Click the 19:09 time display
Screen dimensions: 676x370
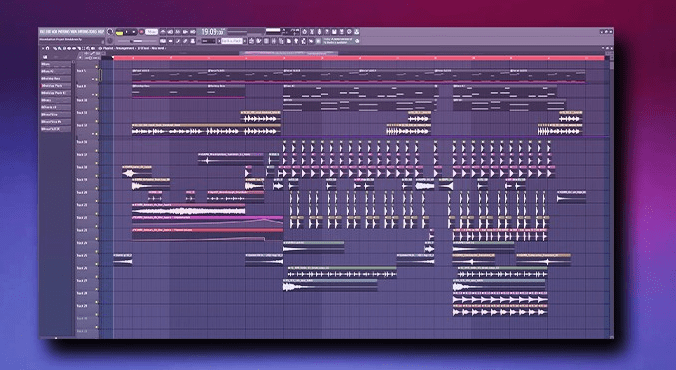213,31
